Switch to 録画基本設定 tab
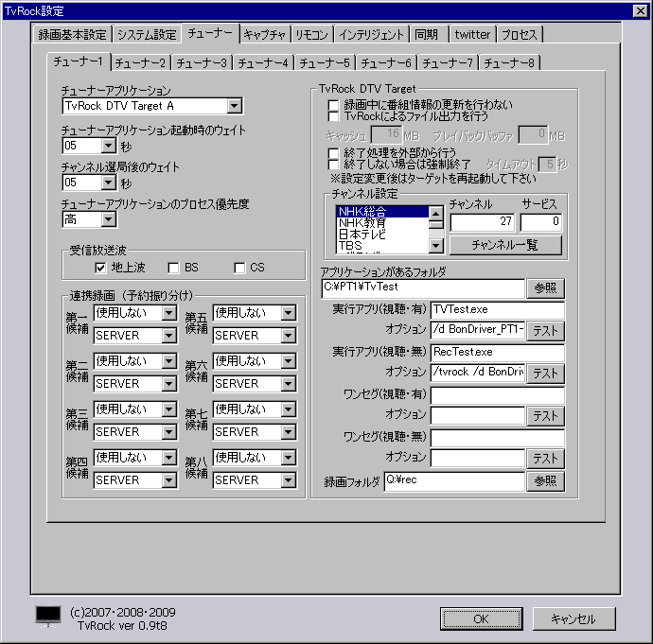653x644 pixels. (73, 35)
